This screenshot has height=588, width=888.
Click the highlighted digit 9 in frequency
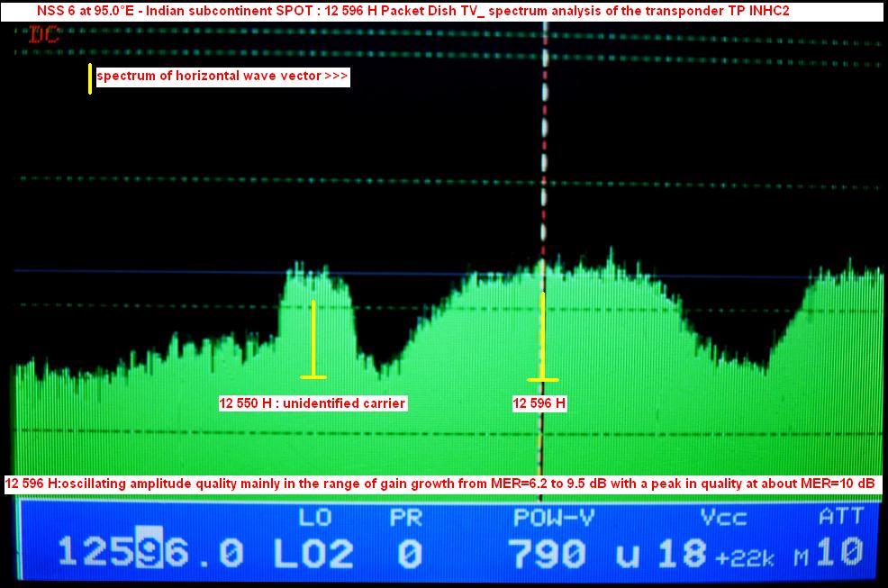(x=150, y=552)
